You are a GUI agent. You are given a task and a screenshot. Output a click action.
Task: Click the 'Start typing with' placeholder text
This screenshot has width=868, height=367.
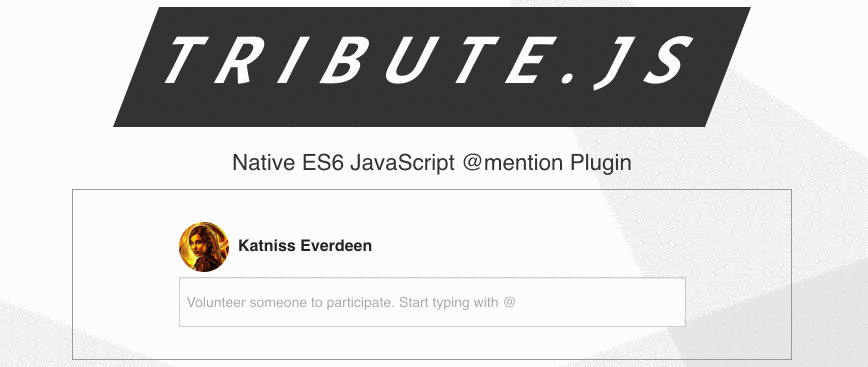coord(448,303)
